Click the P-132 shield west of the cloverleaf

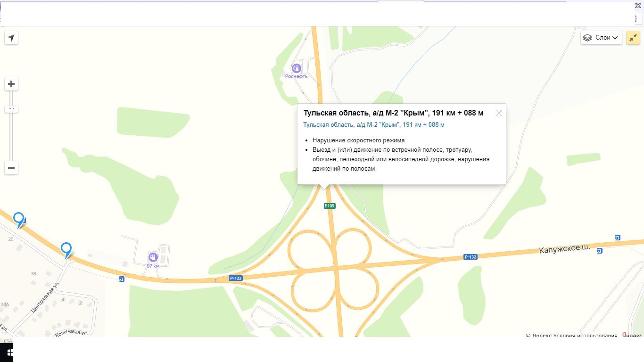click(236, 278)
